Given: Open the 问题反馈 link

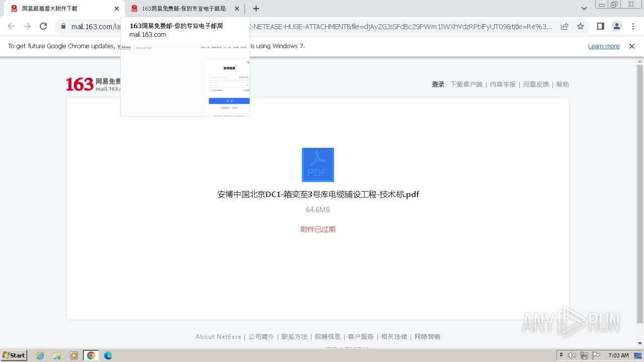Looking at the screenshot, I should [x=536, y=84].
